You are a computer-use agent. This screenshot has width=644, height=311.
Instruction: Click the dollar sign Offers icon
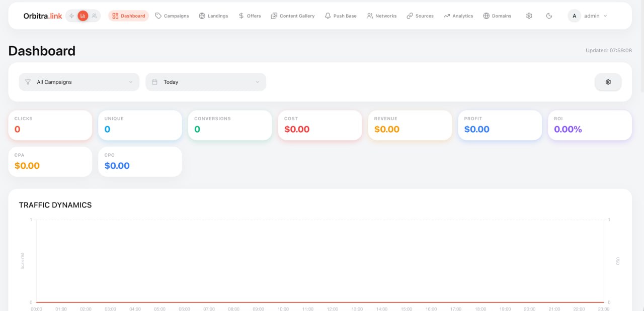242,16
